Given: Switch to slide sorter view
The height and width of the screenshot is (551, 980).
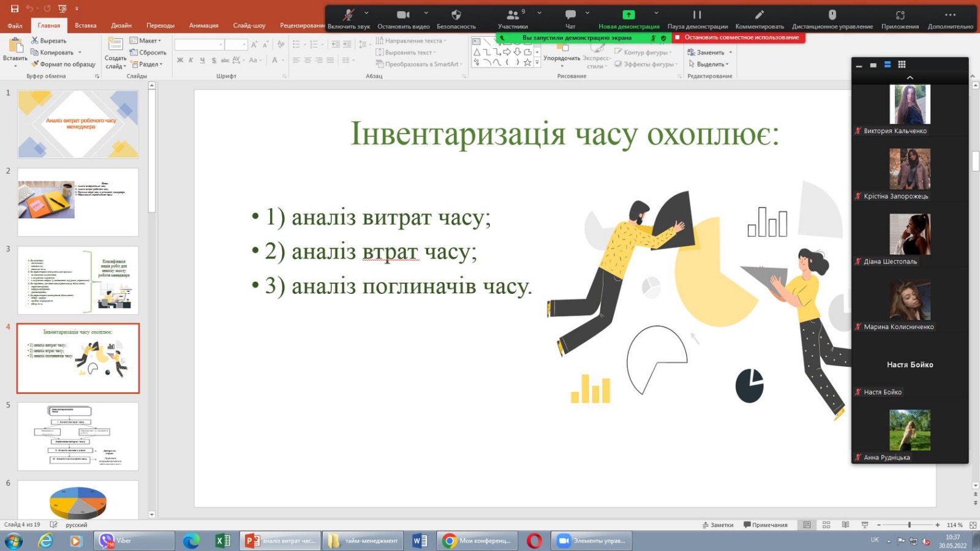Looking at the screenshot, I should click(826, 525).
